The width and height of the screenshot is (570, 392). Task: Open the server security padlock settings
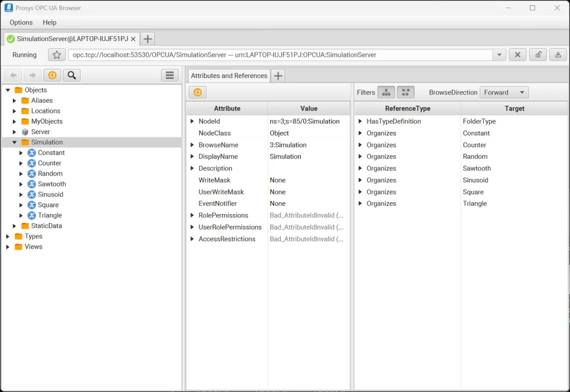[x=538, y=54]
